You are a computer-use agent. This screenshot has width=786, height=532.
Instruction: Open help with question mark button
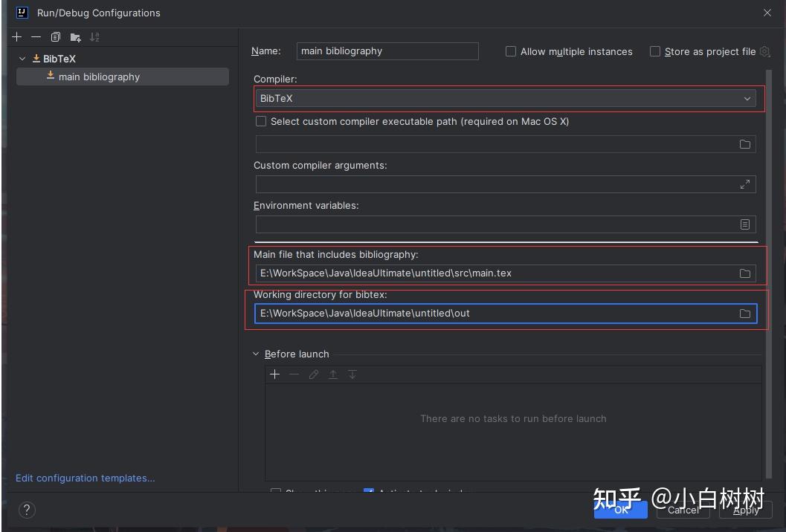(27, 510)
